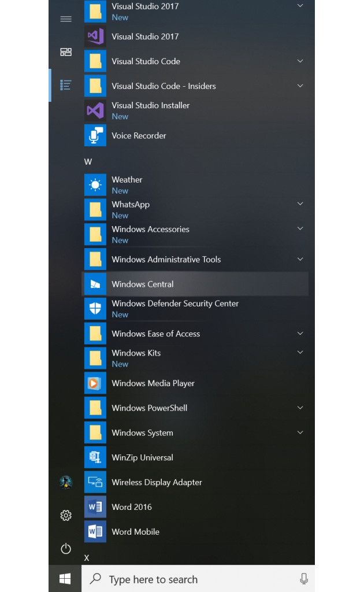
Task: Click Word 2016 label
Action: pyautogui.click(x=132, y=507)
